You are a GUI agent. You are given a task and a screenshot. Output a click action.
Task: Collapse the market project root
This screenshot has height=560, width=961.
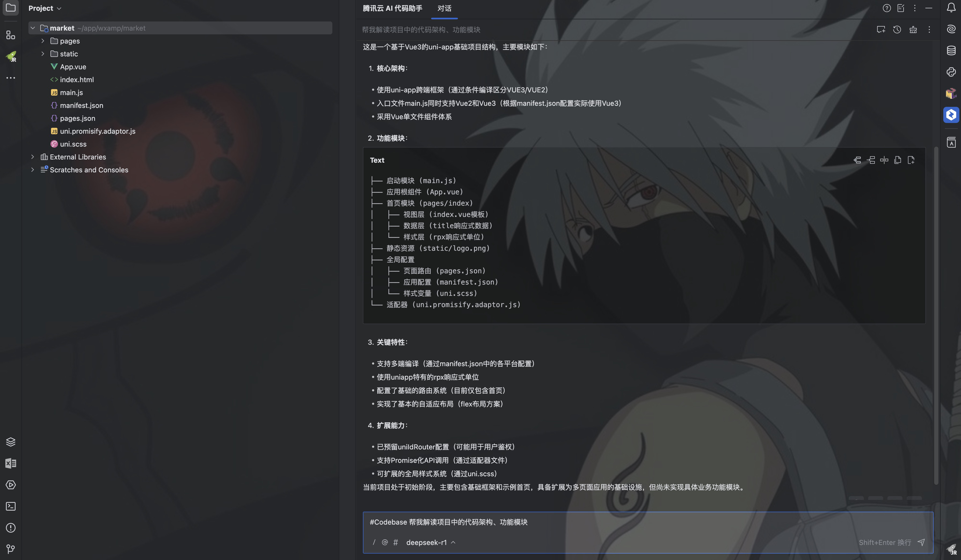pos(33,28)
